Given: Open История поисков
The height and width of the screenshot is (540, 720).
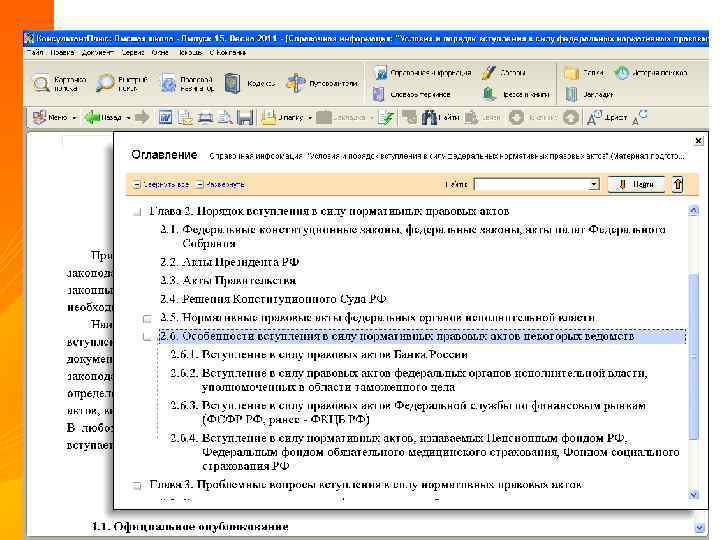Looking at the screenshot, I should pyautogui.click(x=651, y=73).
